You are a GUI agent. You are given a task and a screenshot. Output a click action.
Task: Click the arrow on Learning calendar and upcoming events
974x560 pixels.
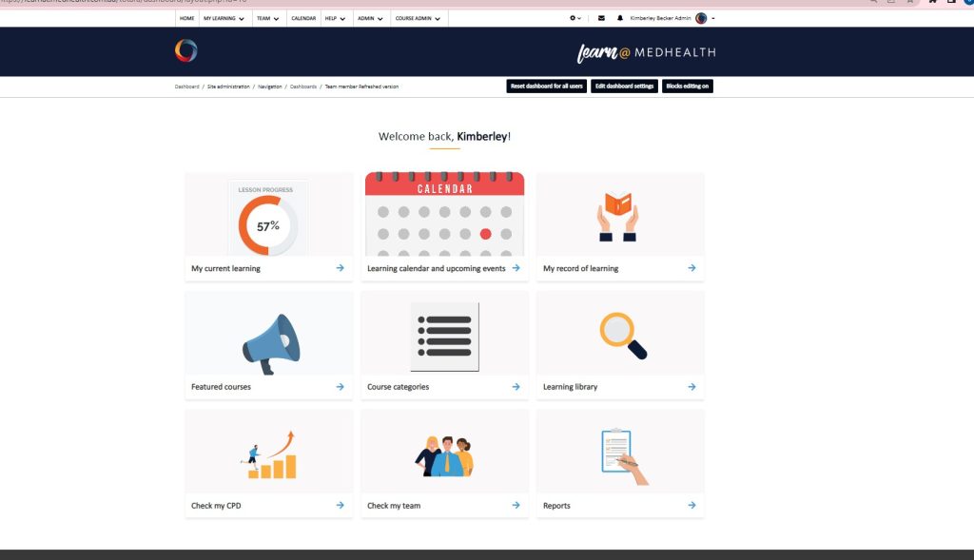tap(516, 268)
